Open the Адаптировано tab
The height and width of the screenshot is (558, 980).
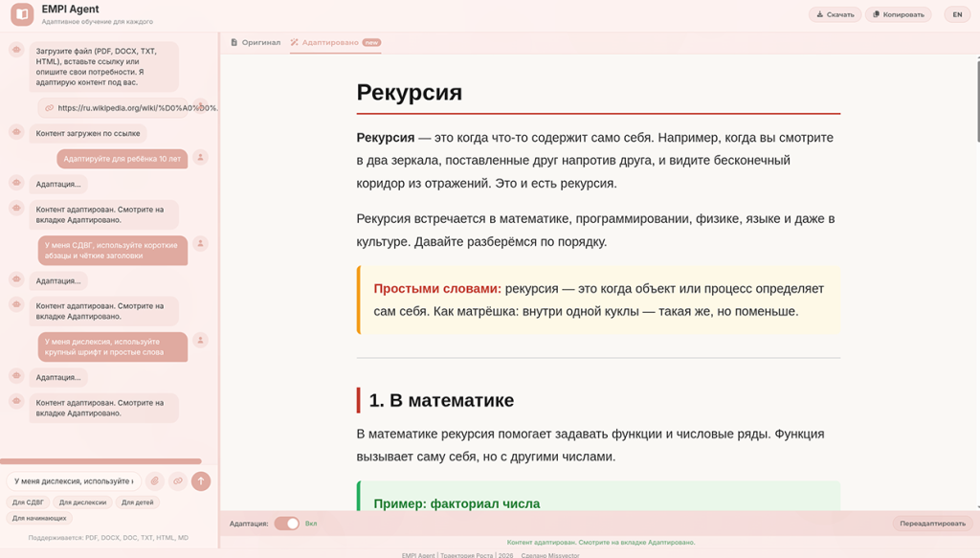point(336,42)
